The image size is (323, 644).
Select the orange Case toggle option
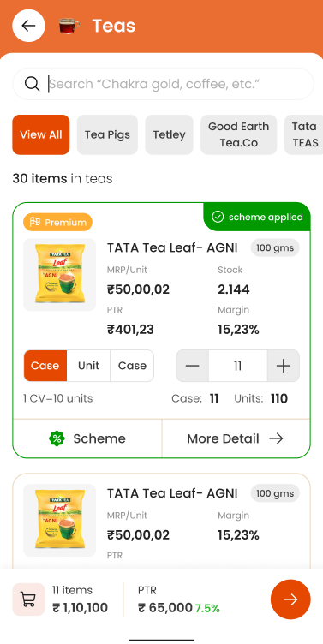(x=45, y=366)
